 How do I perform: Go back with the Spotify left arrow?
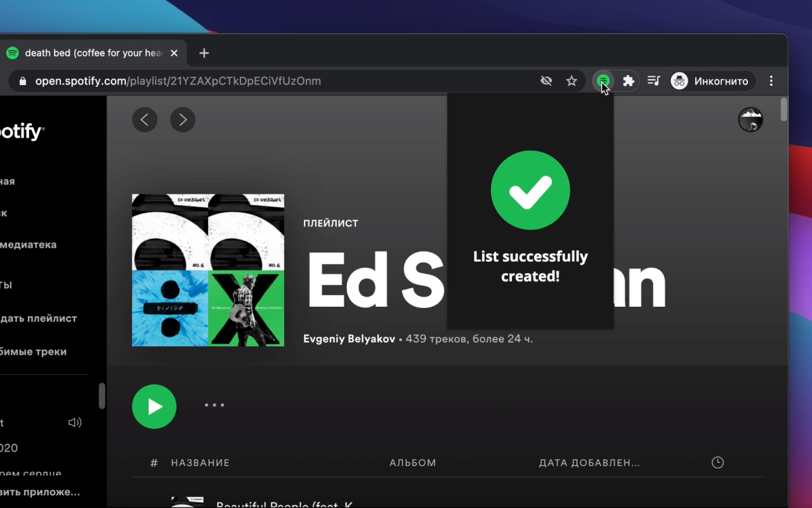(x=145, y=119)
